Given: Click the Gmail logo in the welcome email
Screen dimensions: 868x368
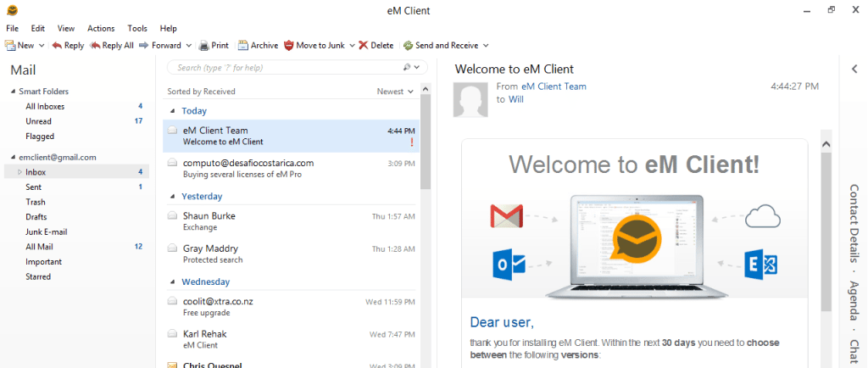Looking at the screenshot, I should (507, 216).
